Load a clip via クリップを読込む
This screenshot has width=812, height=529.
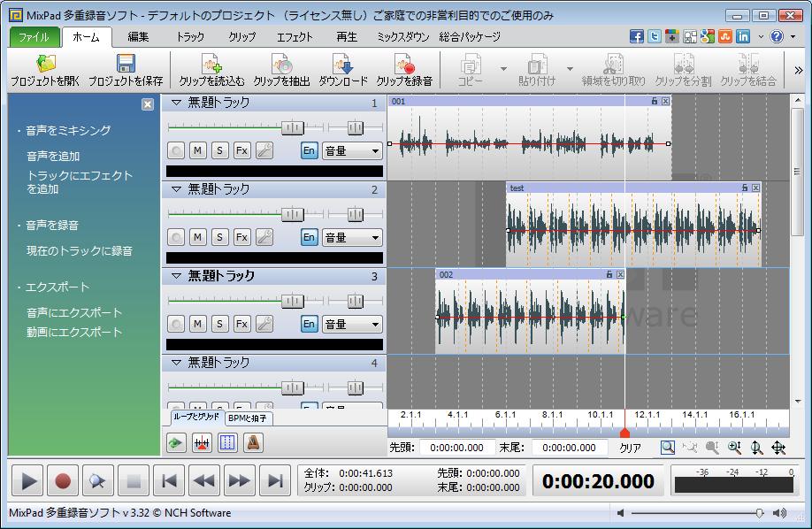click(x=211, y=71)
